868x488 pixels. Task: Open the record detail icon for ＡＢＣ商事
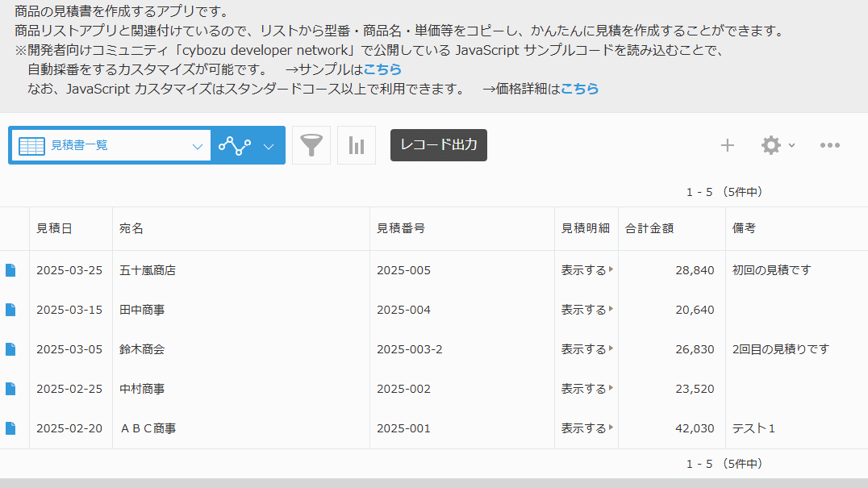11,428
